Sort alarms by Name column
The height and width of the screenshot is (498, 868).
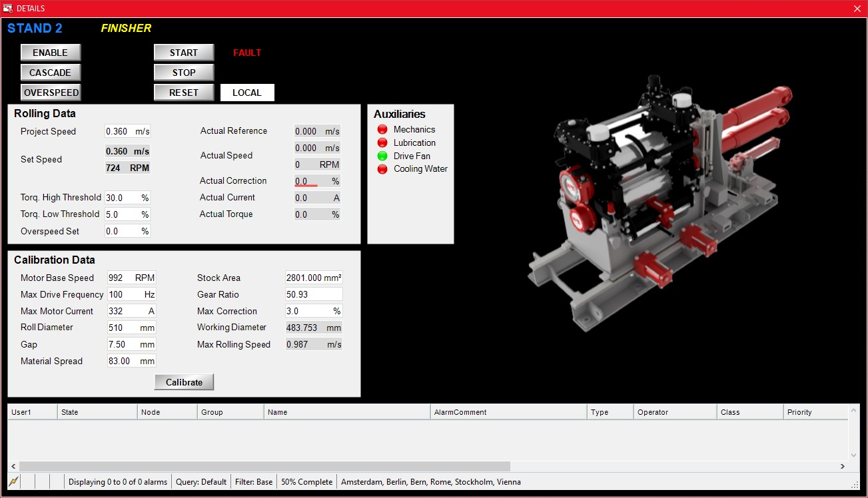347,412
